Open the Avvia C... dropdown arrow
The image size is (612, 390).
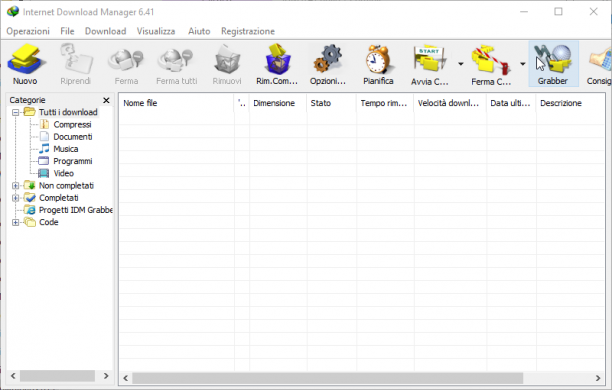click(x=461, y=64)
